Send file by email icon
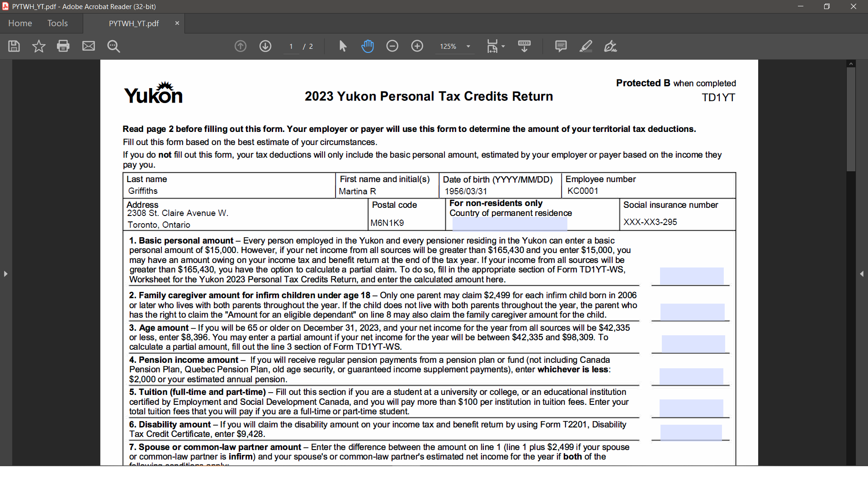Screen dimensions: 868x488 89,46
